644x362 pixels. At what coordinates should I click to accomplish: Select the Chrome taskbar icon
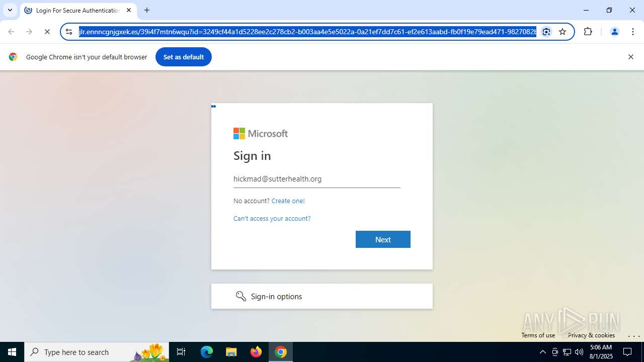pyautogui.click(x=281, y=352)
